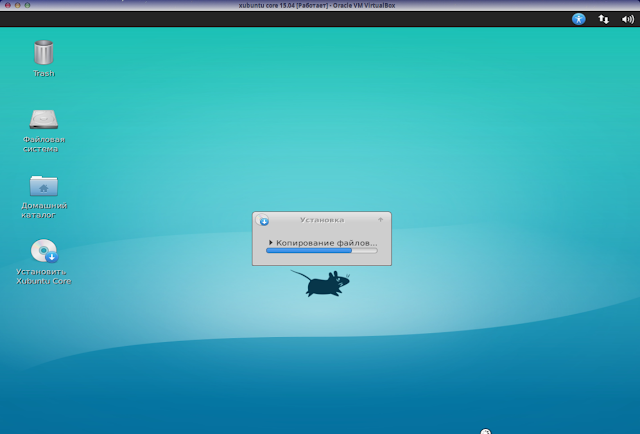Maximize the VirtualBox VM window

click(x=27, y=5)
